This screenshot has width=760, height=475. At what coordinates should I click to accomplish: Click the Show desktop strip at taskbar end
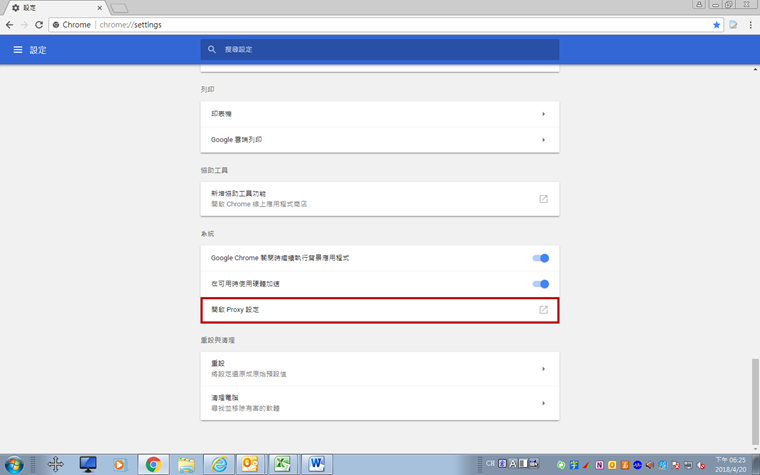(x=756, y=464)
